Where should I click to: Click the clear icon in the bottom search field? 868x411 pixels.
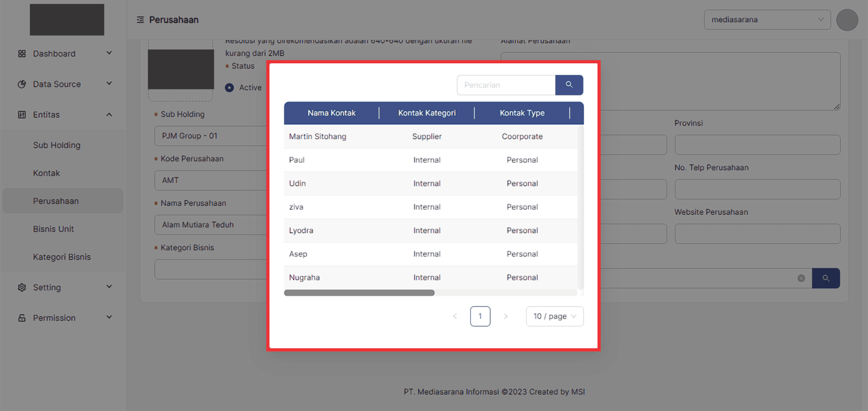click(x=801, y=278)
